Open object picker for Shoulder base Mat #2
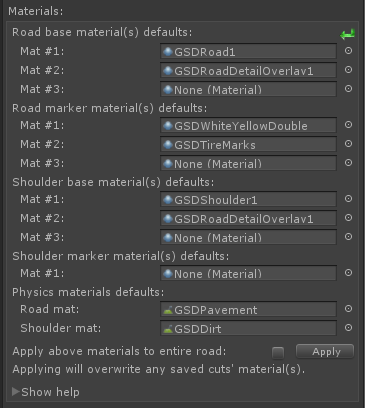365x408 pixels. point(348,218)
